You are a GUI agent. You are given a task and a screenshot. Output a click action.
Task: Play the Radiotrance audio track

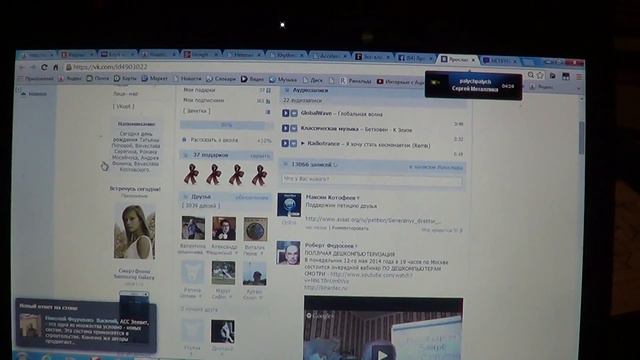click(286, 143)
